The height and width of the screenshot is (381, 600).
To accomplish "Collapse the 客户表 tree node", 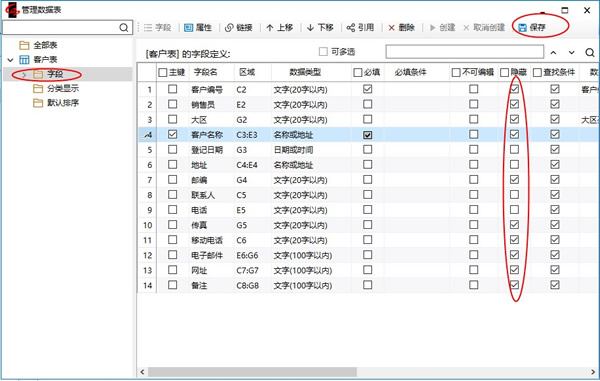I will click(x=10, y=60).
